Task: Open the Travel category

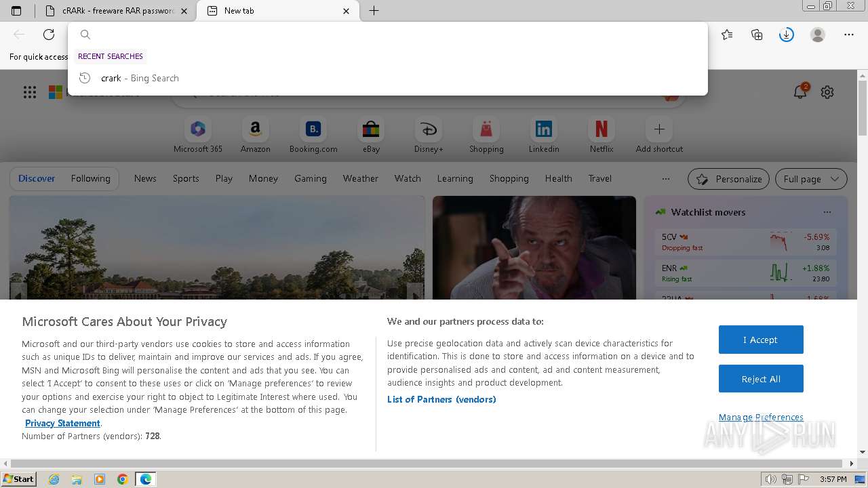Action: click(600, 178)
